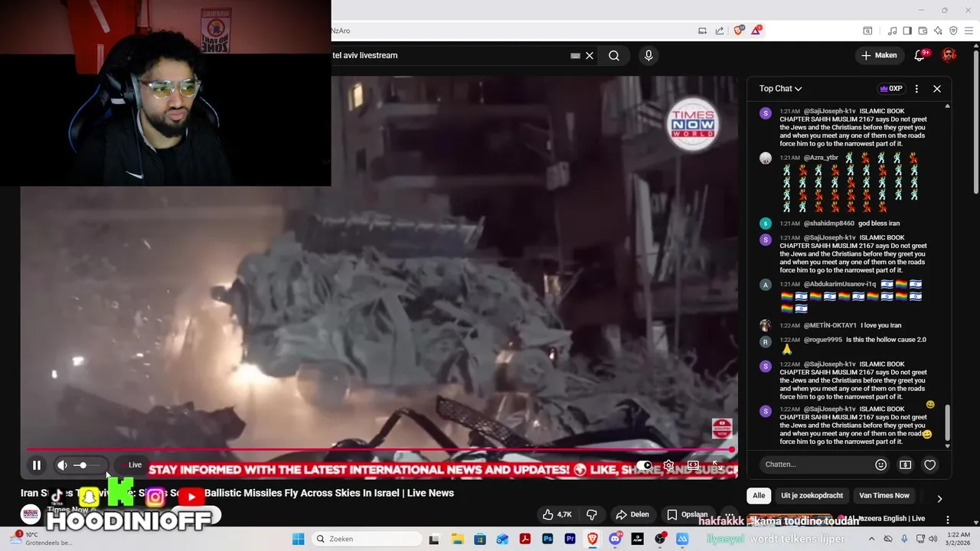Viewport: 980px width, 551px height.
Task: Open Brave Shields lion icon
Action: pos(739,31)
